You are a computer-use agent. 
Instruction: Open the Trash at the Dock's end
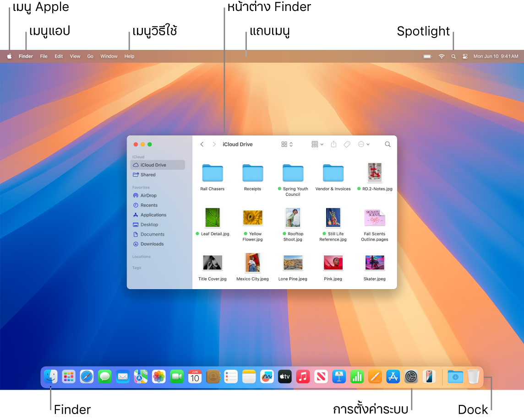click(473, 377)
